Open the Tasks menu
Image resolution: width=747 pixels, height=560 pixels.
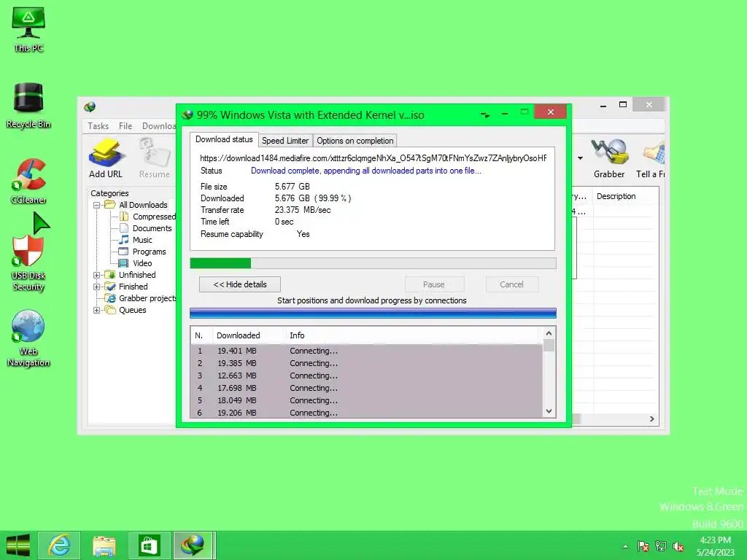[98, 125]
